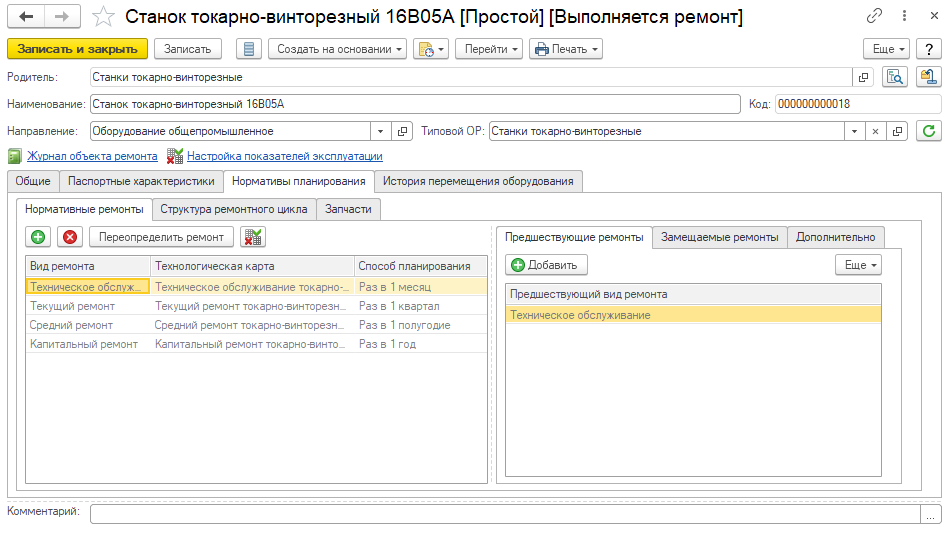Viewport: 952px width, 535px height.
Task: Copy link to this object icon
Action: (875, 17)
